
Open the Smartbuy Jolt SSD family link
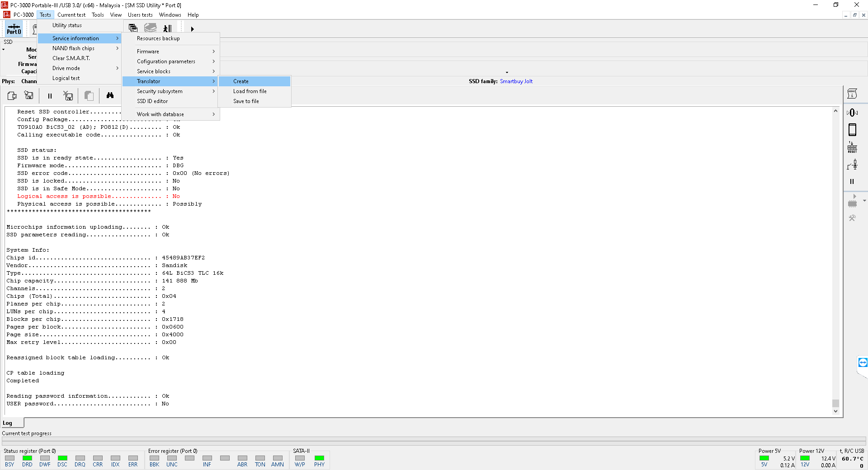516,81
